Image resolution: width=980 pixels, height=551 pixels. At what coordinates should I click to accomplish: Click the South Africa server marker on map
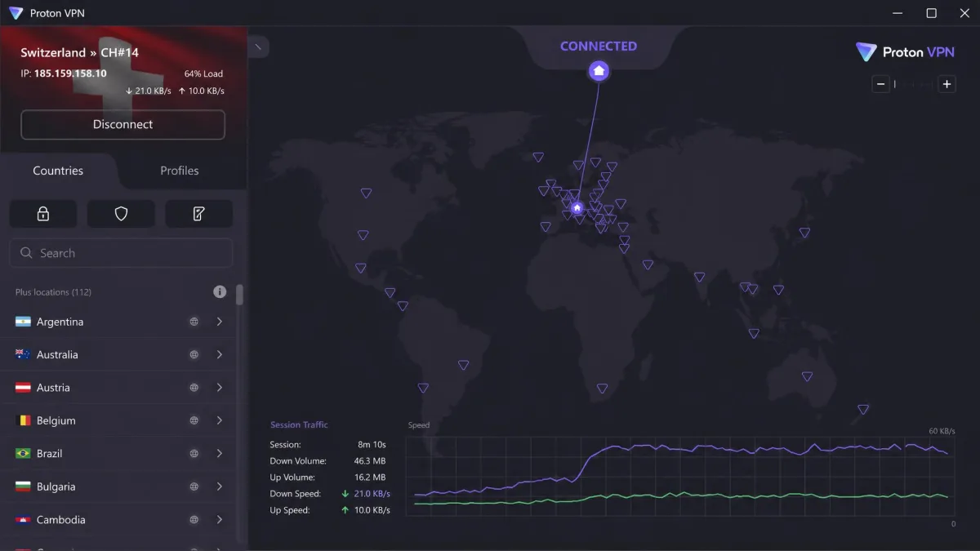602,389
